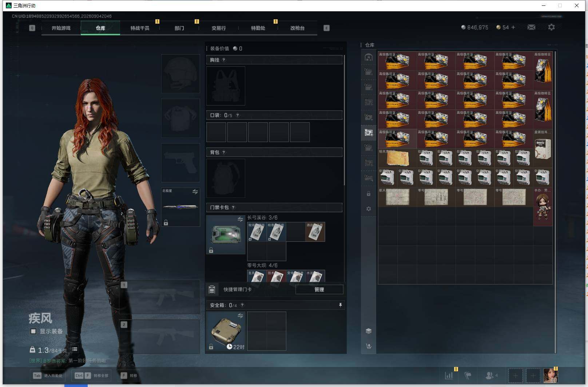Click the Q previous-tab key icon
Image resolution: width=588 pixels, height=387 pixels.
tap(32, 28)
